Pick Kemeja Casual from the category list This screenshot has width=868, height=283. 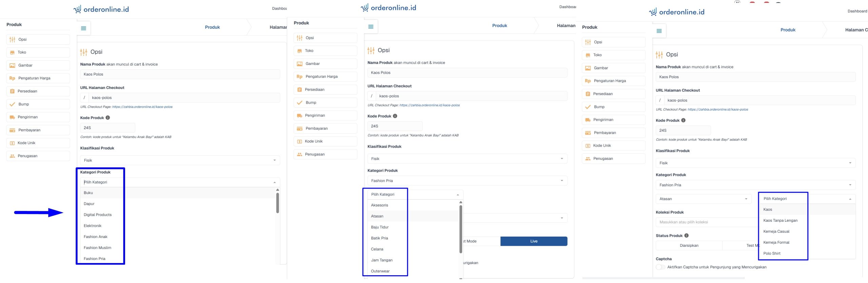[x=776, y=232]
